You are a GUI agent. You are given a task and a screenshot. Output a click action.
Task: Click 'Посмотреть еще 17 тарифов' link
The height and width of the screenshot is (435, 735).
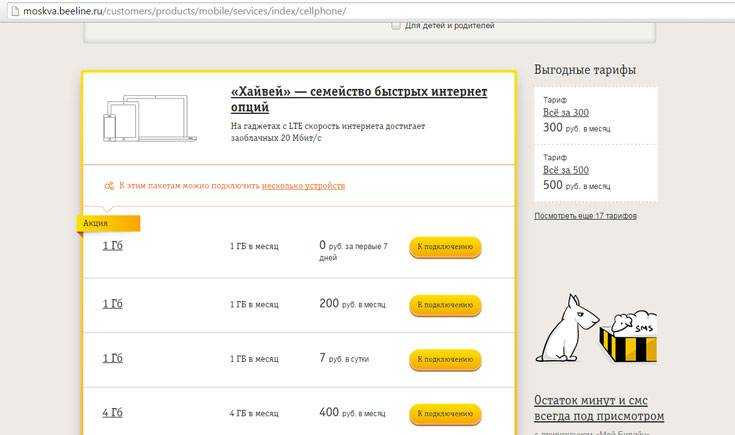(585, 216)
